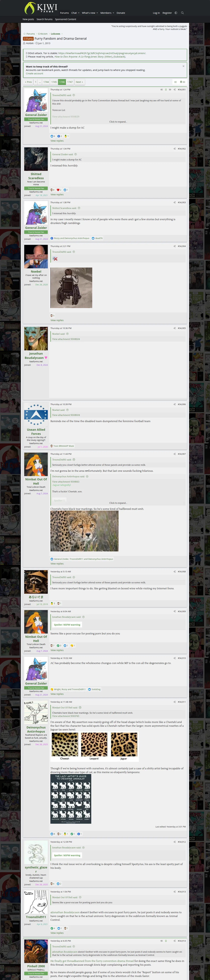
Task: Open thread starter Holdek's profile
Action: tap(30, 43)
